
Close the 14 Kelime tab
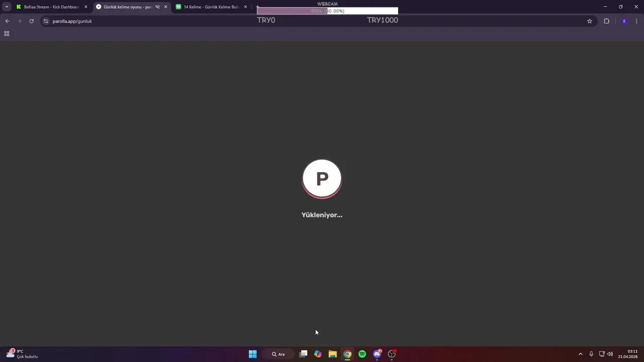pos(246,7)
